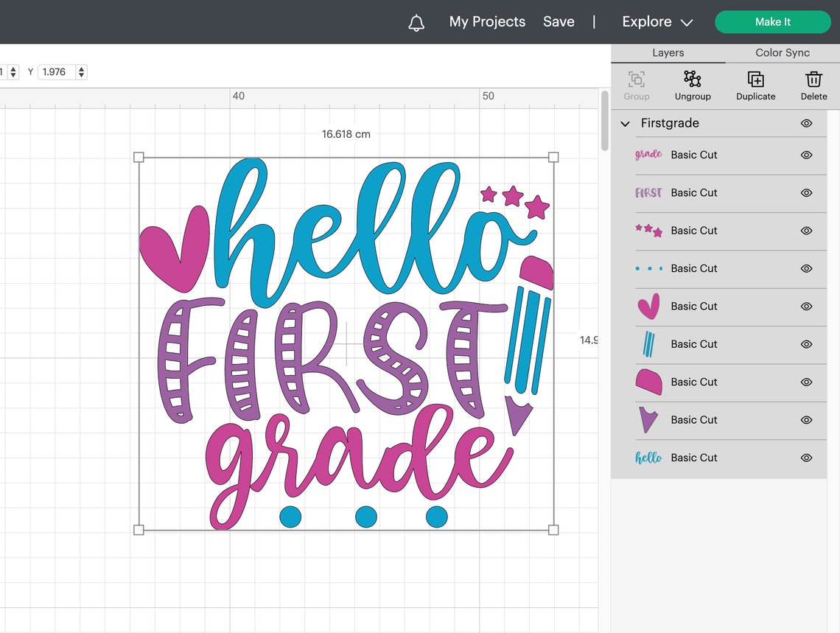
Task: Open My Projects
Action: tap(486, 22)
